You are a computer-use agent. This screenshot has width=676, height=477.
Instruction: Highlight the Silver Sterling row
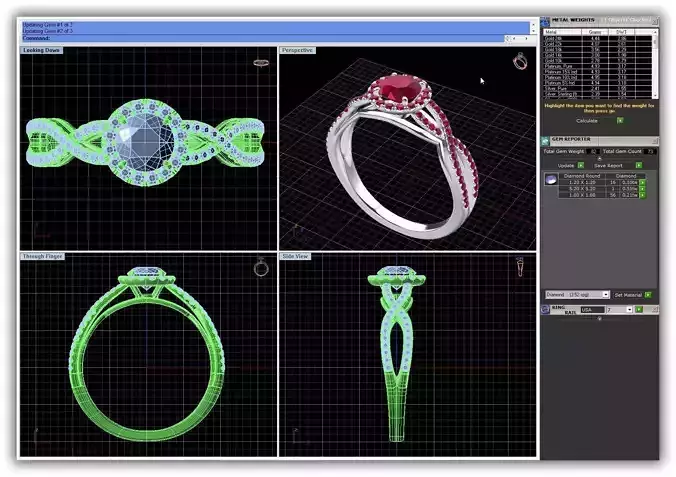click(597, 94)
